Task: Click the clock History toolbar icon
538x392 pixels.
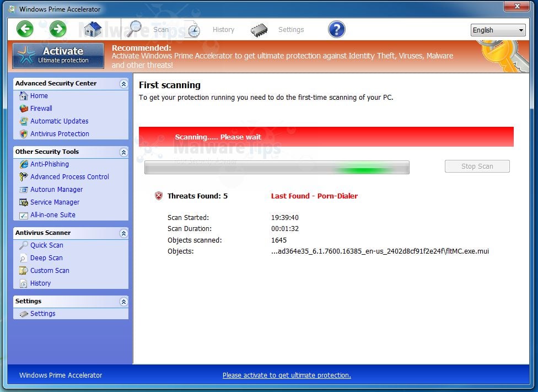Action: click(x=193, y=30)
